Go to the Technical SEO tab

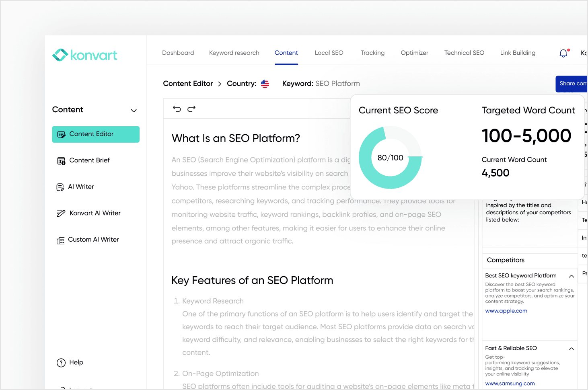pyautogui.click(x=464, y=53)
